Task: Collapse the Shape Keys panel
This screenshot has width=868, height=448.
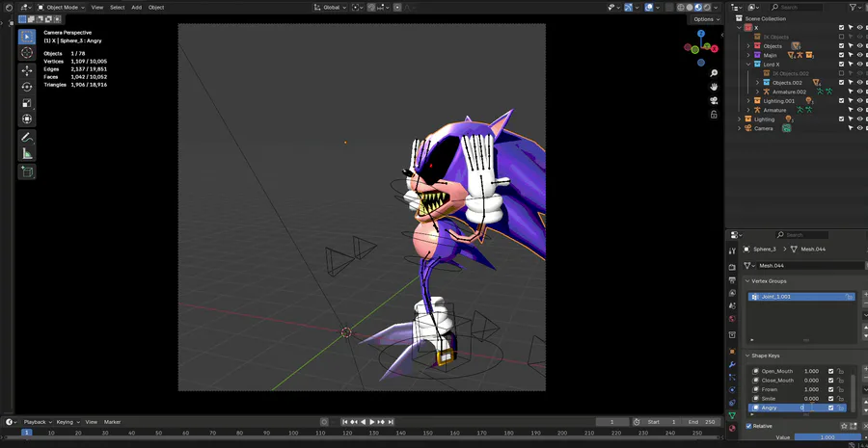Action: point(747,356)
